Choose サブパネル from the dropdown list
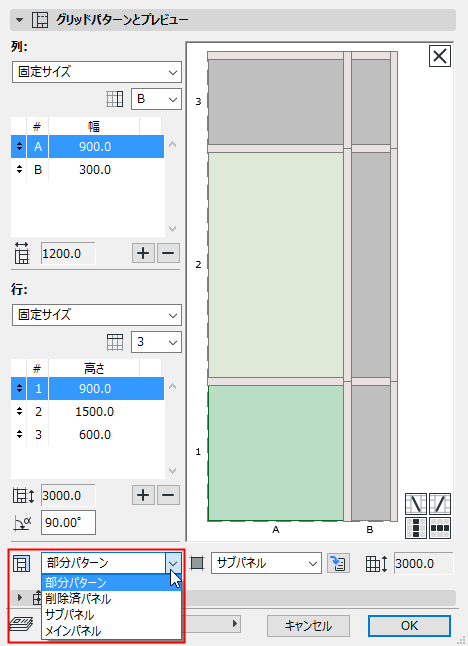The height and width of the screenshot is (646, 468). coord(111,615)
